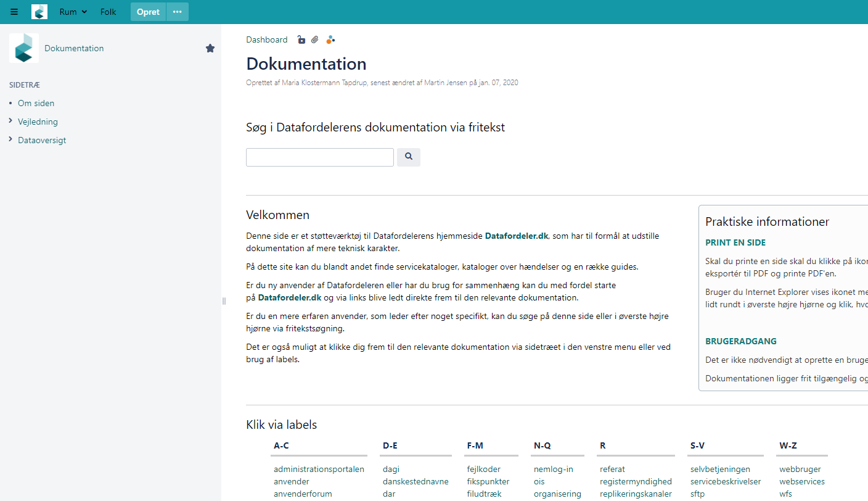This screenshot has width=868, height=501.
Task: Click the Dashboard breadcrumb link
Action: pyautogui.click(x=266, y=40)
